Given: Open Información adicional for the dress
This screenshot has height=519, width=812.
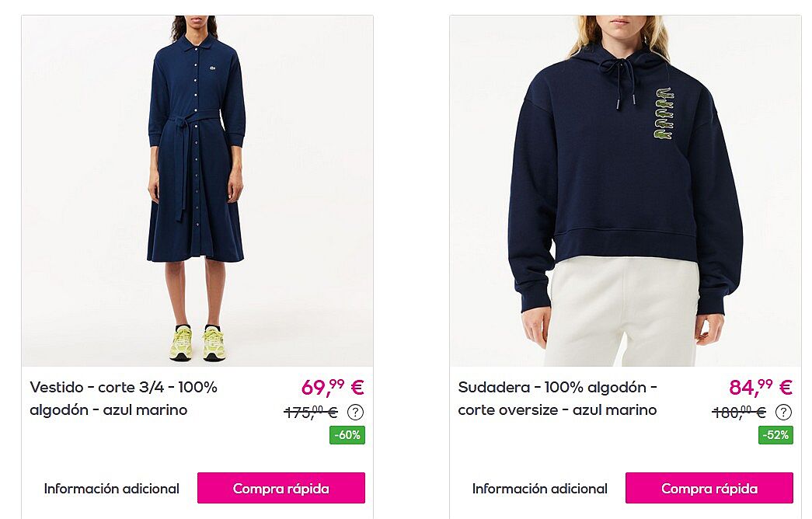Looking at the screenshot, I should (111, 489).
